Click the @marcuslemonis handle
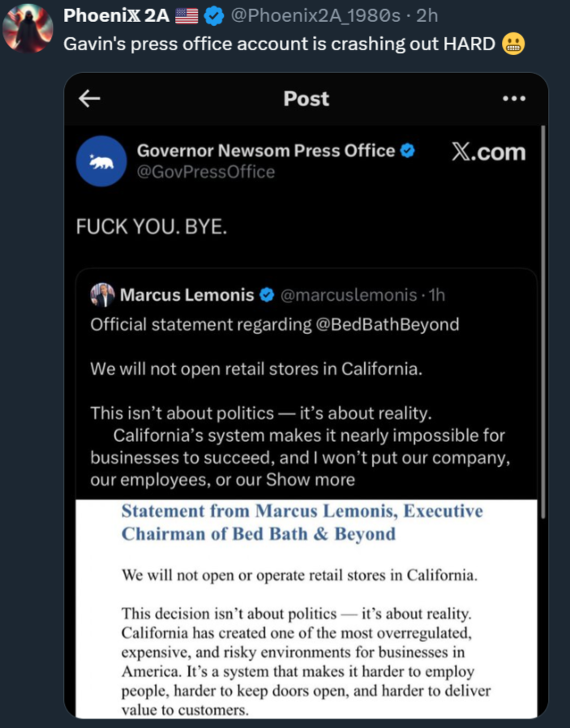 349,295
